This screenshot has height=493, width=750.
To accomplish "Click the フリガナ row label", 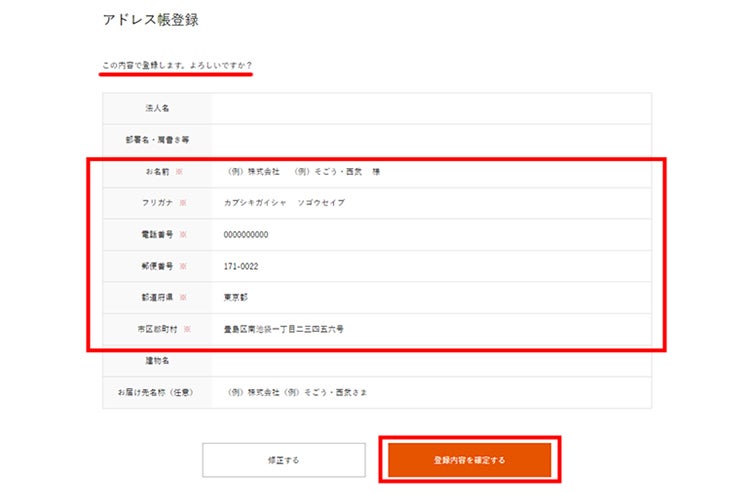I will tap(157, 203).
